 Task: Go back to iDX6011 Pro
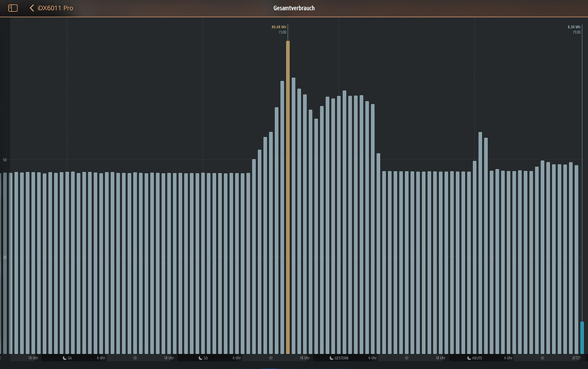[55, 8]
